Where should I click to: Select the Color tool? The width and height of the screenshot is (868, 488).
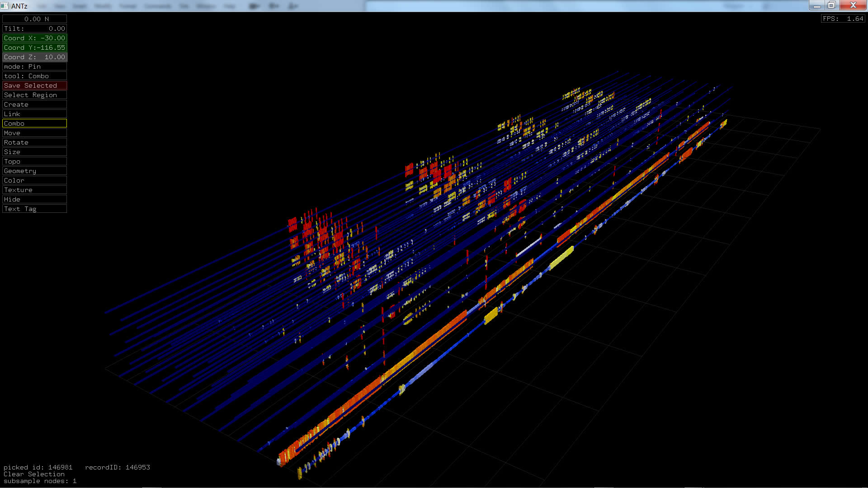coord(34,180)
